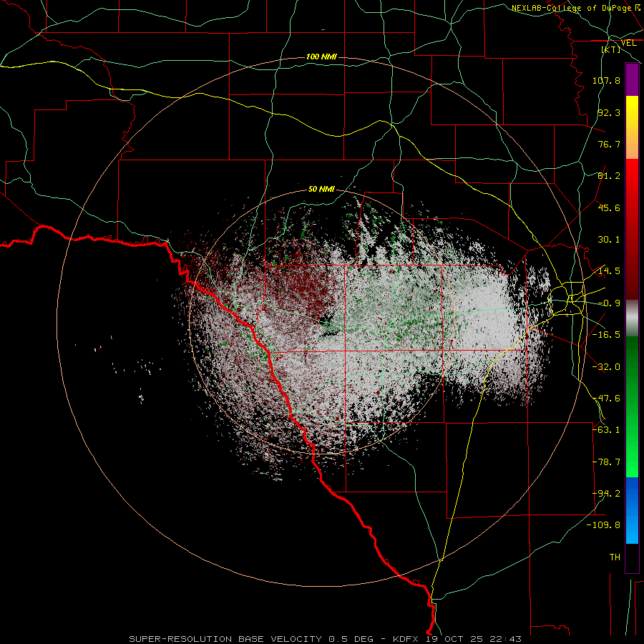
Task: Click the -63.1 scale value
Action: pos(606,430)
